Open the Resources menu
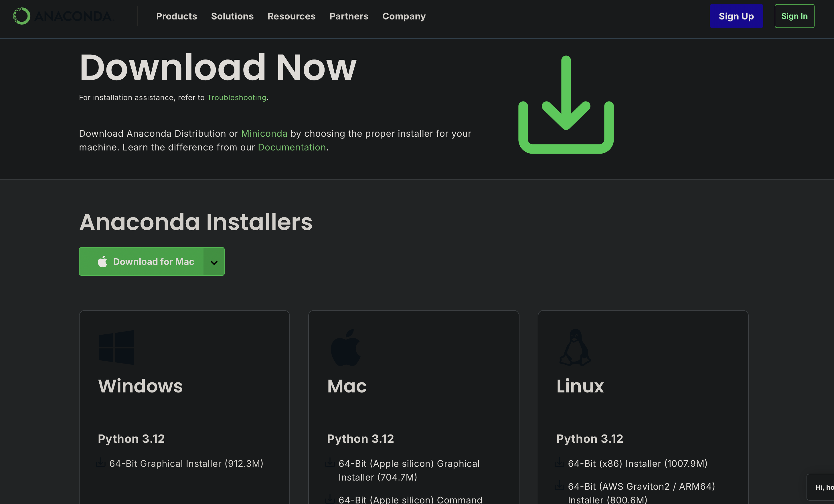Screen dimensions: 834x504 291,16
